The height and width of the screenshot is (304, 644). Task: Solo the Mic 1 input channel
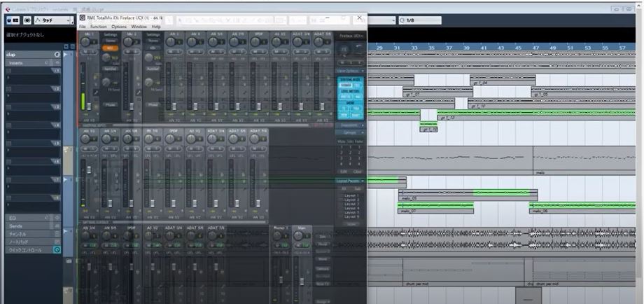pyautogui.click(x=94, y=51)
